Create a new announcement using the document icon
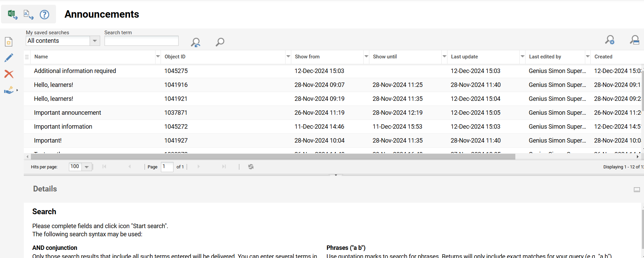 point(9,42)
